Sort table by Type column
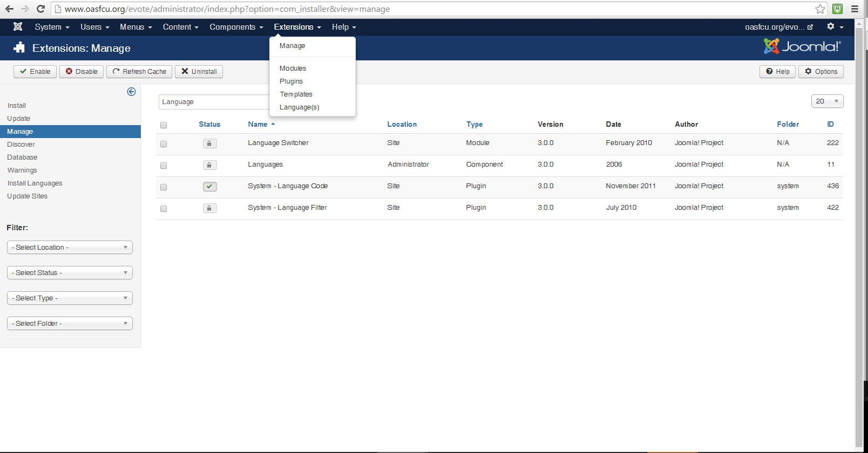 474,125
